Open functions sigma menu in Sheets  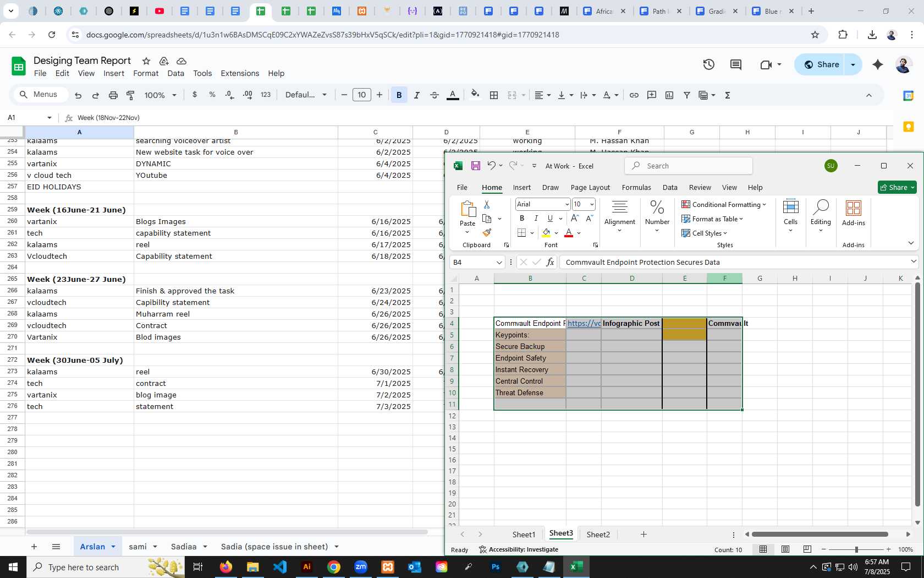pos(728,95)
